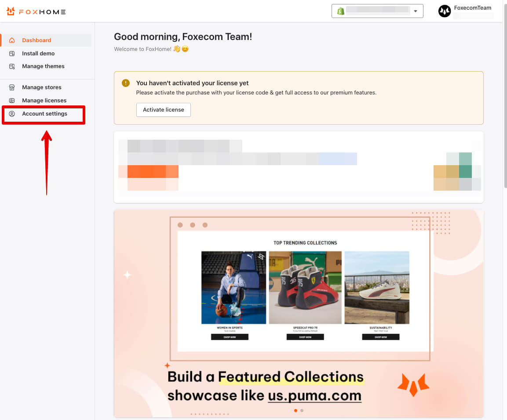Click the Activate license button
Viewport: 507px width, 420px height.
[x=163, y=110]
